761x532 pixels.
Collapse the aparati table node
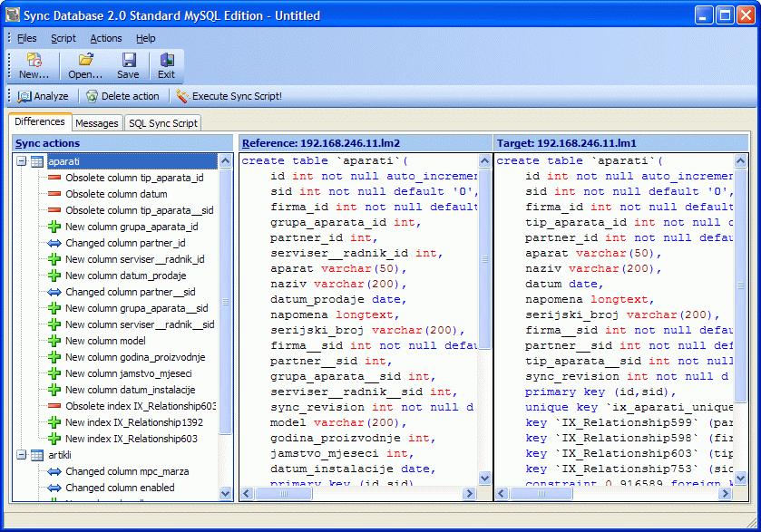(22, 161)
